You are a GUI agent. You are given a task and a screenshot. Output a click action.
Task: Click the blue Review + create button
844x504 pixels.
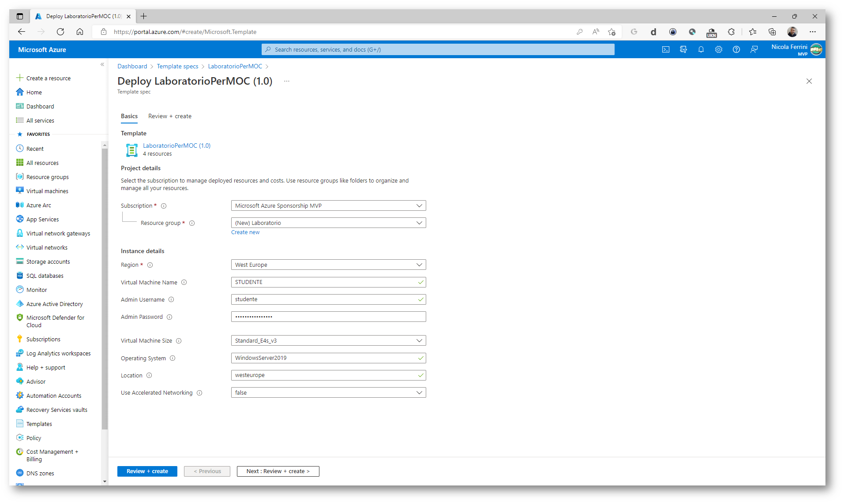coord(147,471)
